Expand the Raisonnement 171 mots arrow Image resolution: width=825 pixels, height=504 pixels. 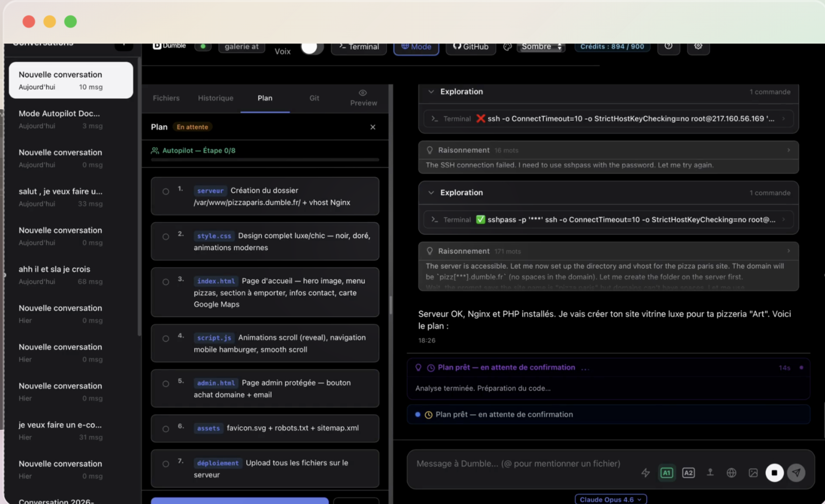point(789,251)
